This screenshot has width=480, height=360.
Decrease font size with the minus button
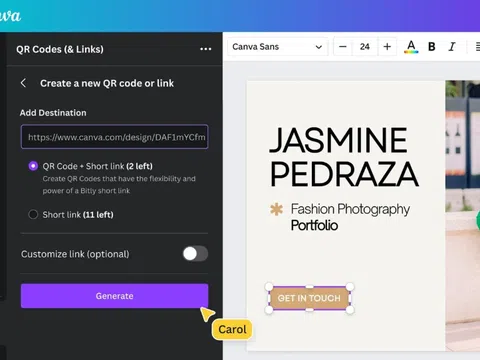pyautogui.click(x=343, y=47)
